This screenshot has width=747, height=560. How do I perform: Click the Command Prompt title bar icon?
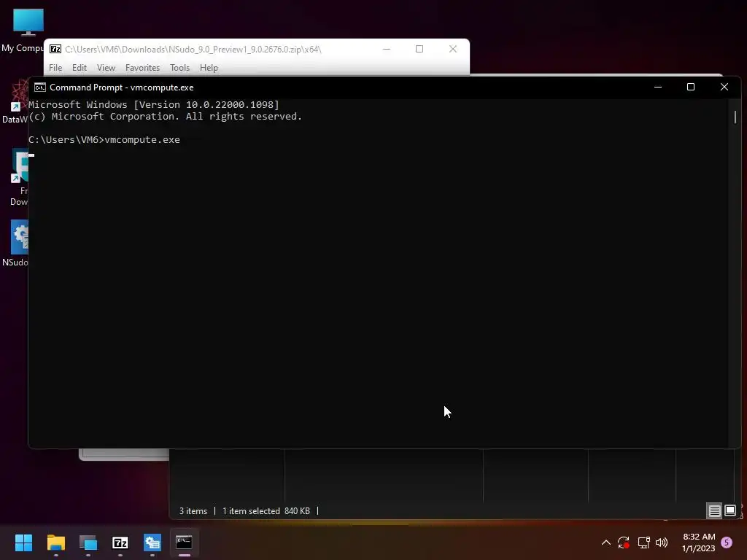40,87
